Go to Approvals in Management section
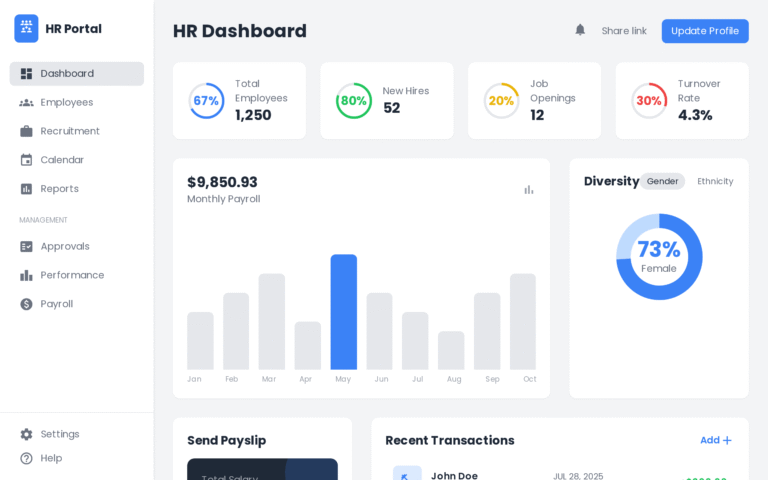Image resolution: width=768 pixels, height=480 pixels. [65, 246]
